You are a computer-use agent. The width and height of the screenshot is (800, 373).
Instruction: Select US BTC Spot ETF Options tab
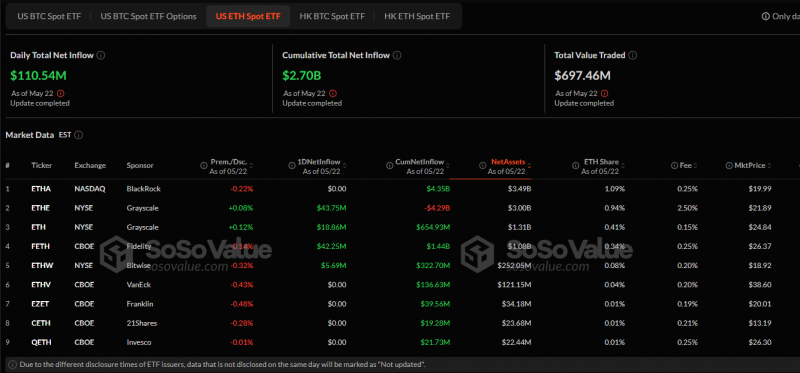(x=148, y=16)
